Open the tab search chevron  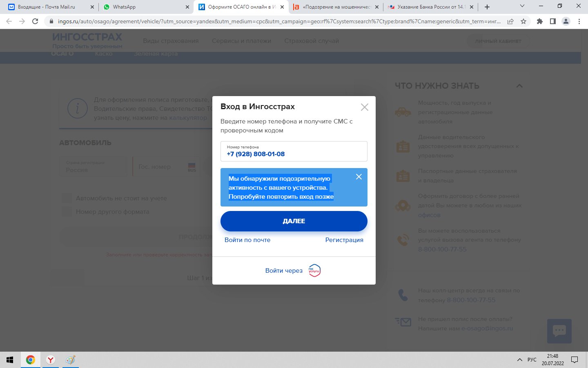pos(522,6)
